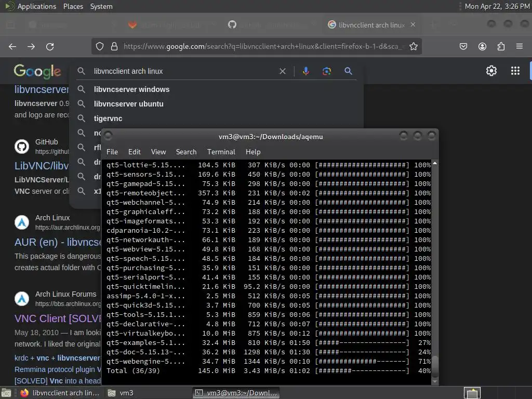Open terminal Search menu
Viewport: 532px width, 399px height.
point(186,152)
